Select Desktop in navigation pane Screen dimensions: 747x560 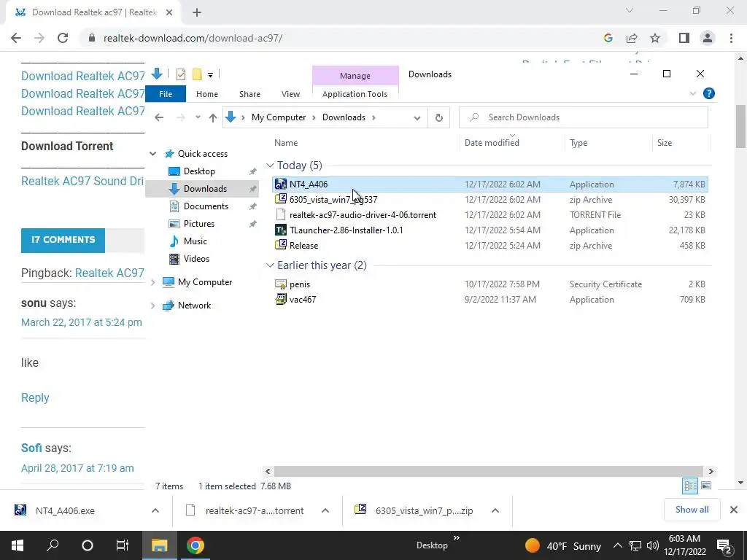pyautogui.click(x=199, y=171)
